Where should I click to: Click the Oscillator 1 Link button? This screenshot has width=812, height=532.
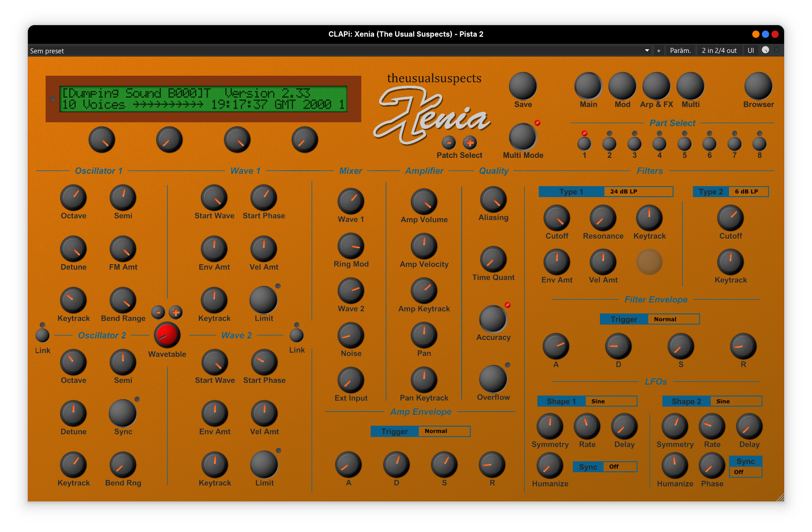click(x=42, y=335)
